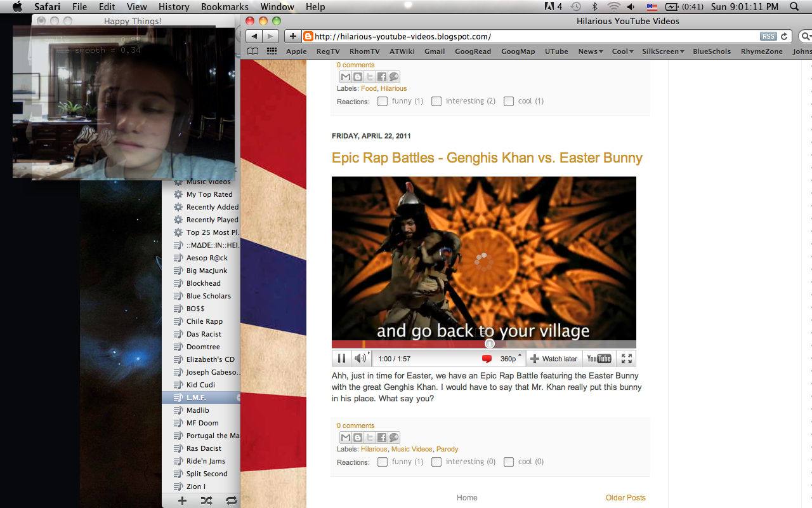Open the SilkScreen bookmarks dropdown
The image size is (812, 508).
click(x=663, y=51)
